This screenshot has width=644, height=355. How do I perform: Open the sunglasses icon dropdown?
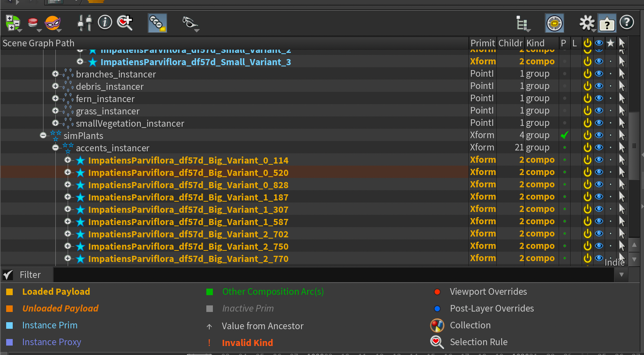click(x=190, y=23)
